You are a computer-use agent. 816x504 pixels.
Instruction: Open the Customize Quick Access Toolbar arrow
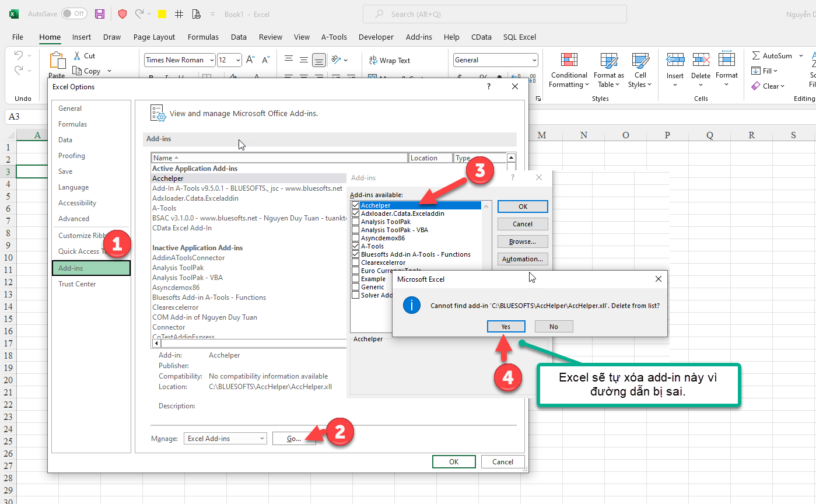212,14
